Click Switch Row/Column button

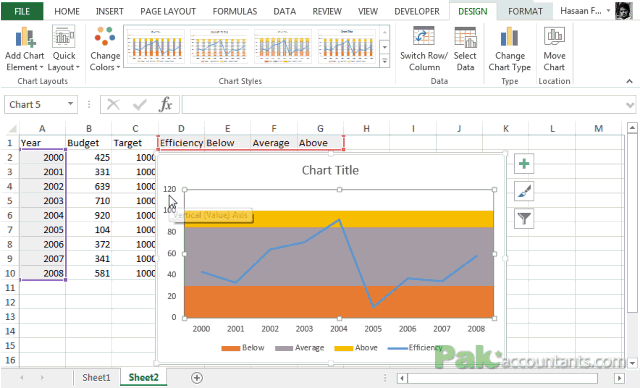coord(424,49)
